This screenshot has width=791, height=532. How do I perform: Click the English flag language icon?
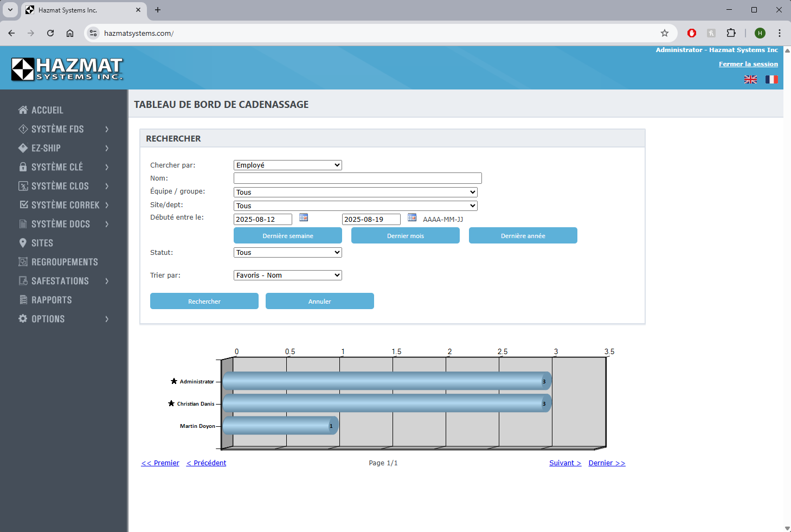tap(750, 80)
